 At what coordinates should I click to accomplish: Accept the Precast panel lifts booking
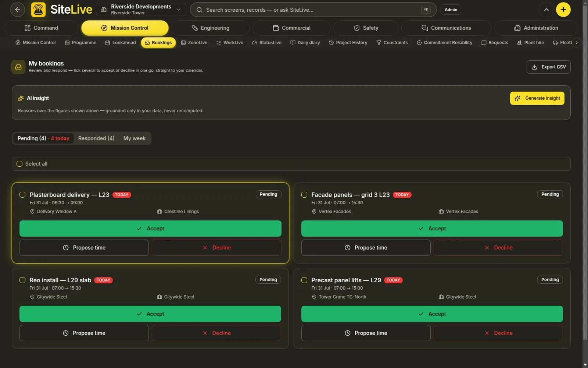(432, 314)
